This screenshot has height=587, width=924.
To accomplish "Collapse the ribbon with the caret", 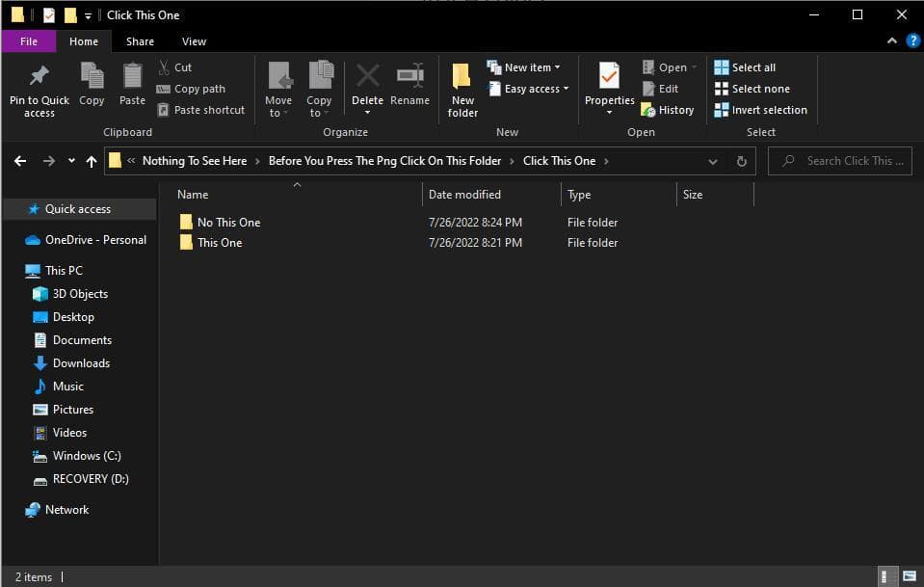I will [x=891, y=40].
